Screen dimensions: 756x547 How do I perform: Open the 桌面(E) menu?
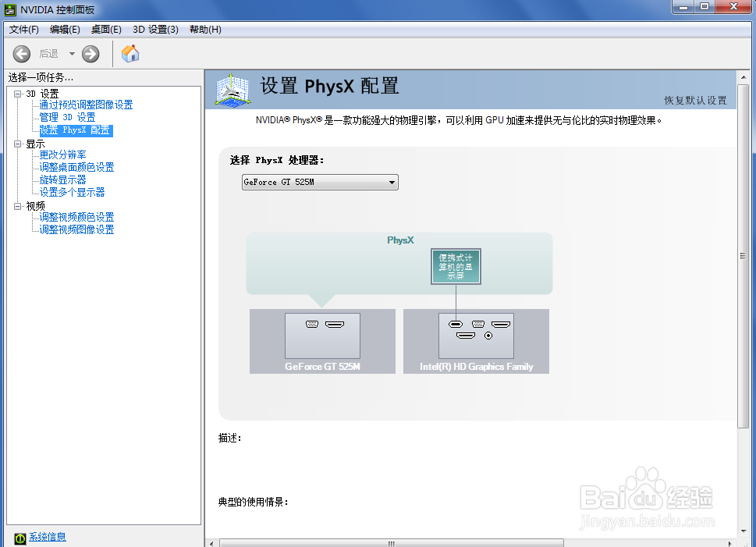pos(106,30)
